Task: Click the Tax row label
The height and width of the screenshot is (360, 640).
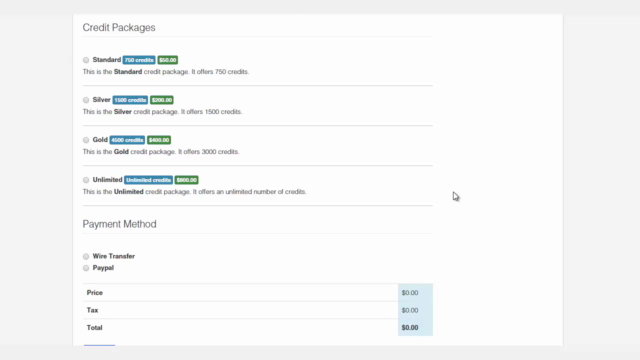Action: pyautogui.click(x=92, y=310)
